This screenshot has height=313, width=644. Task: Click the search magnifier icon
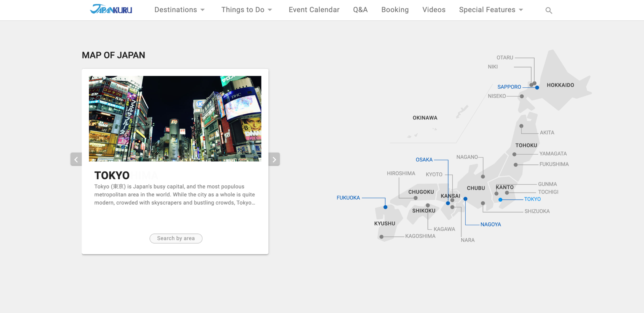coord(549,10)
